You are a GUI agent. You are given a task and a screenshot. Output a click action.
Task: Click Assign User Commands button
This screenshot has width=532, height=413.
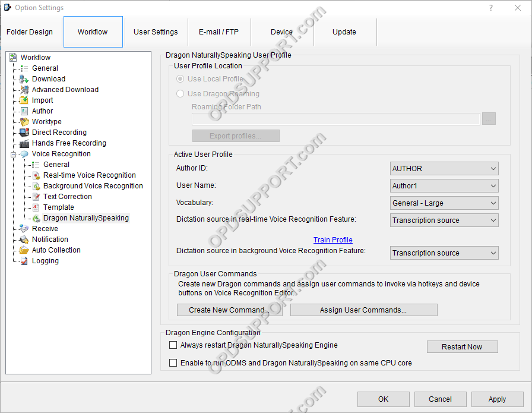pos(364,310)
